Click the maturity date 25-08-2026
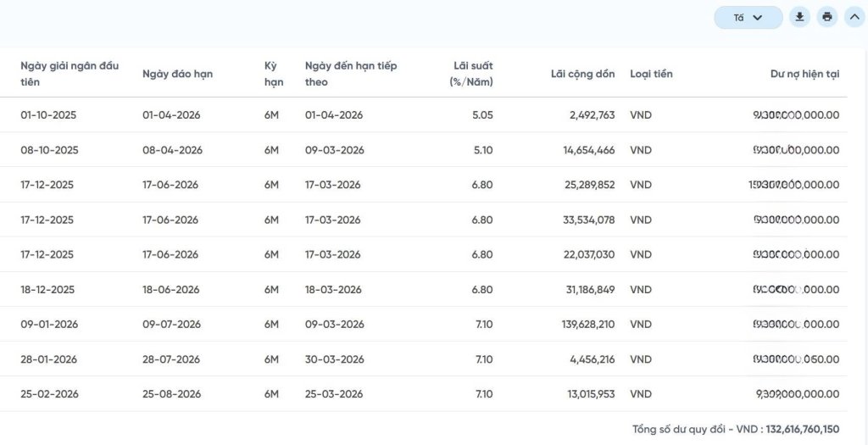 pos(171,394)
